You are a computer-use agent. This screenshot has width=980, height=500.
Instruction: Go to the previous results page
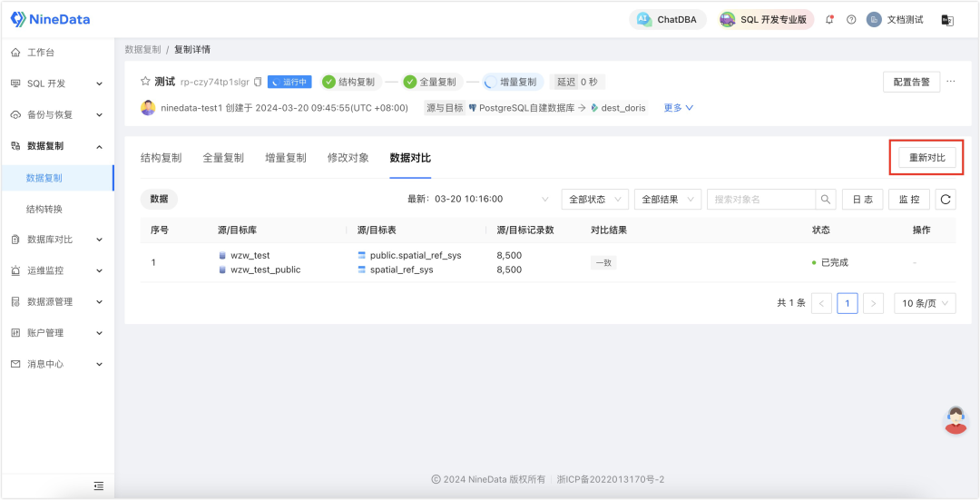[x=821, y=304]
